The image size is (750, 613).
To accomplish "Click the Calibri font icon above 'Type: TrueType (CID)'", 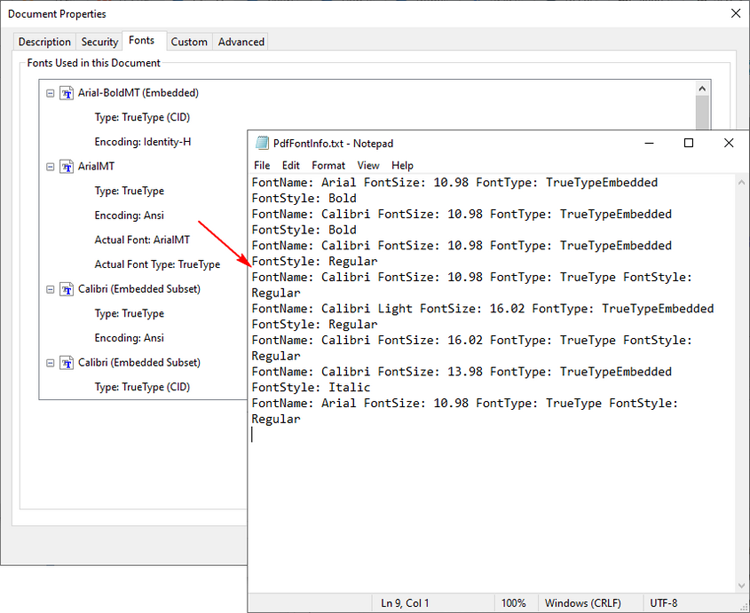I will pos(66,363).
